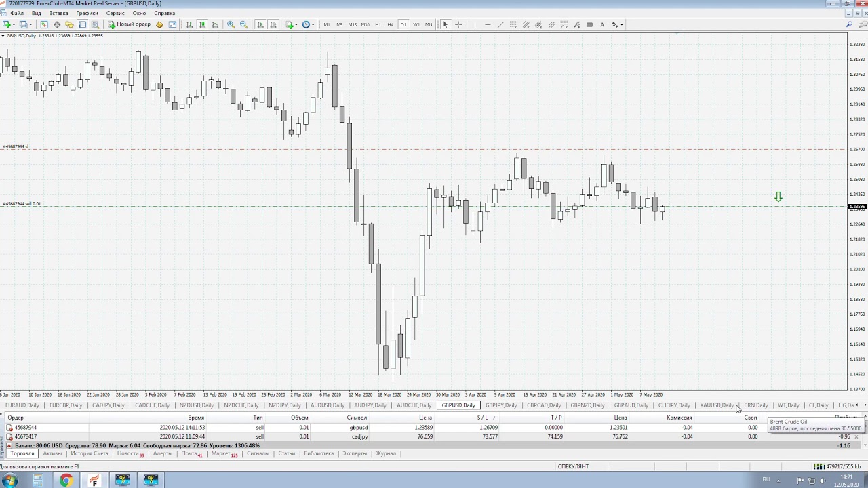Viewport: 868px width, 488px height.
Task: Select M1 timeframe
Action: point(327,24)
